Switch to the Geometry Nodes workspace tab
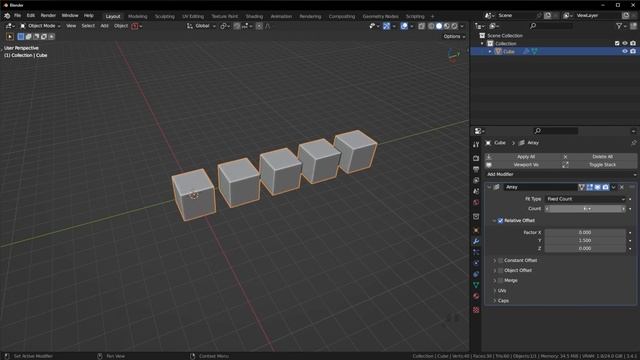This screenshot has width=640, height=360. point(380,16)
